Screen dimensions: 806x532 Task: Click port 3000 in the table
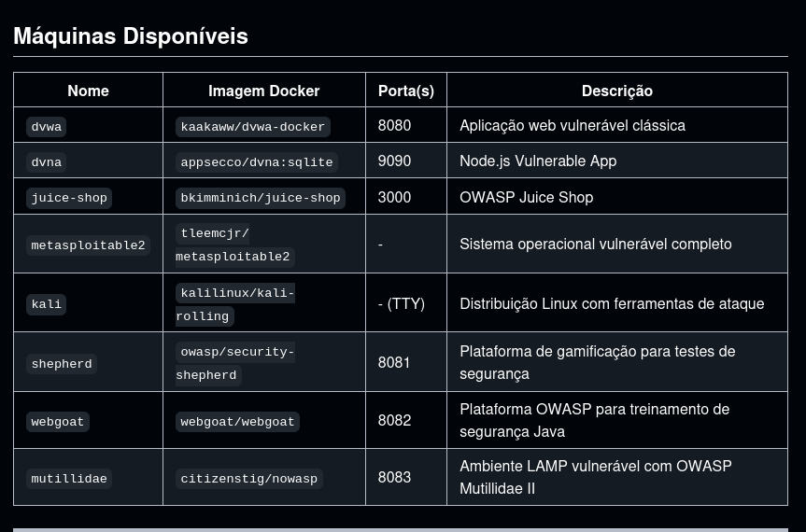tap(394, 197)
